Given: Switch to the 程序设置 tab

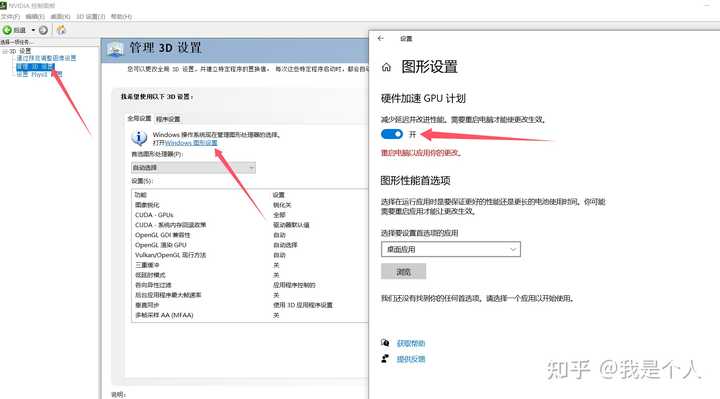Looking at the screenshot, I should coord(168,119).
